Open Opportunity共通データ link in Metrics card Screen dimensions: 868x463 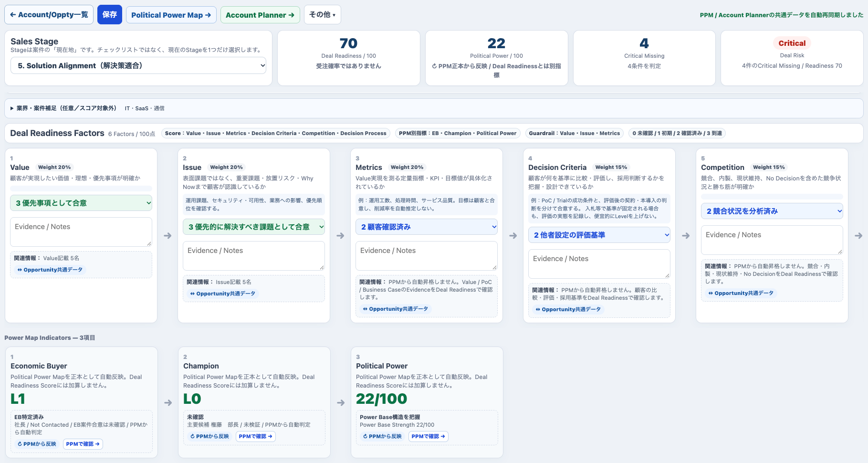tap(396, 309)
